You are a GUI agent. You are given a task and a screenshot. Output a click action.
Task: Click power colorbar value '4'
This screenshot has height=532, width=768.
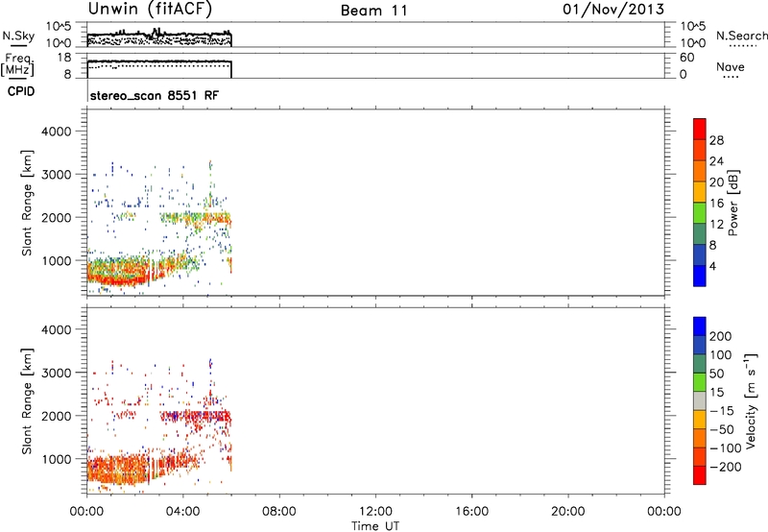712,266
